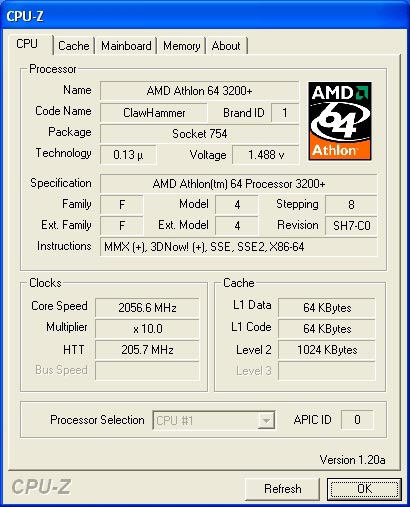This screenshot has width=410, height=507.
Task: Click the Instructions field
Action: pos(239,247)
